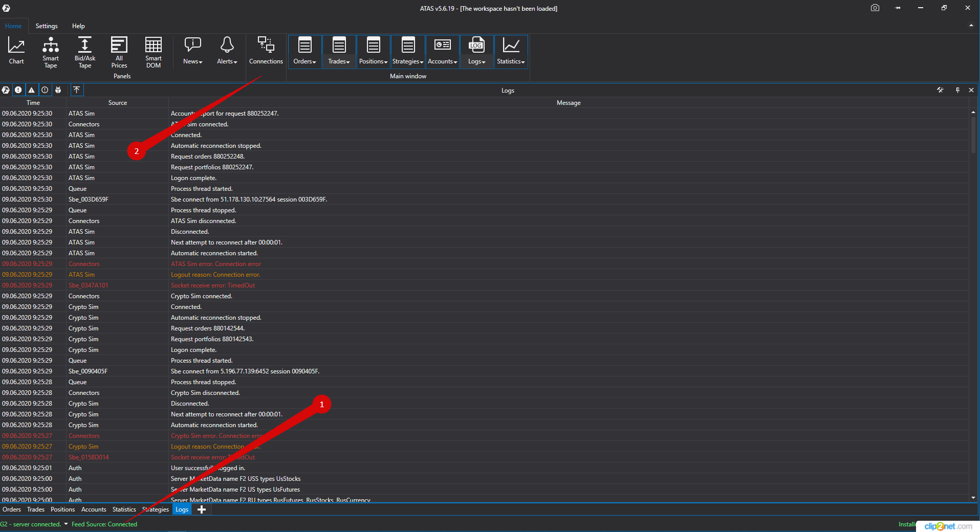This screenshot has width=980, height=532.
Task: Close the Logs panel
Action: pos(971,90)
